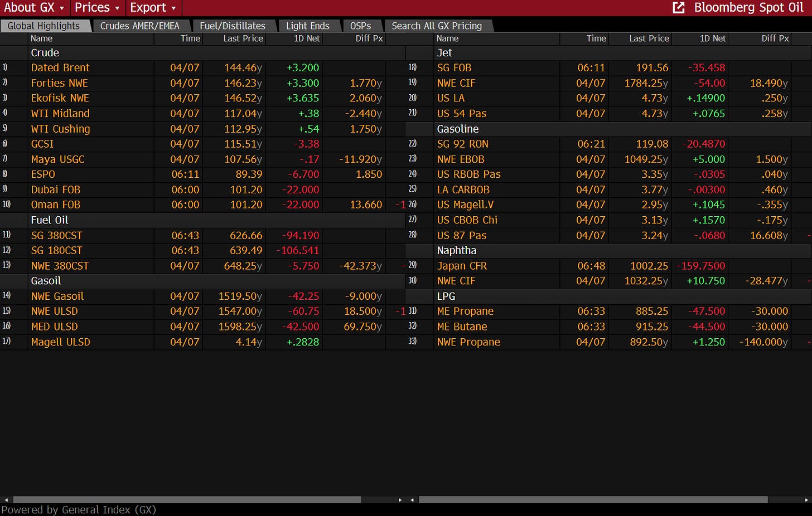Open the ESPO crude row
The width and height of the screenshot is (812, 516).
pyautogui.click(x=203, y=174)
